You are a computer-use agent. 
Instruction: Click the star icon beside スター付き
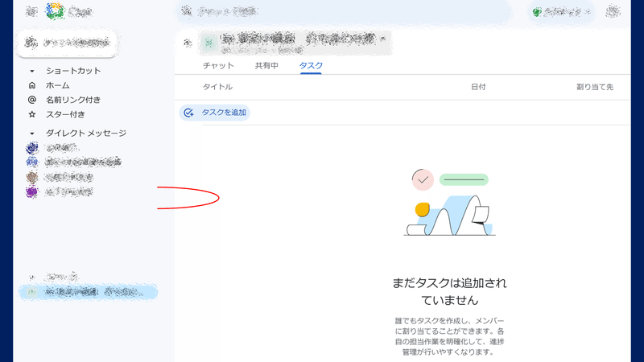(x=32, y=114)
